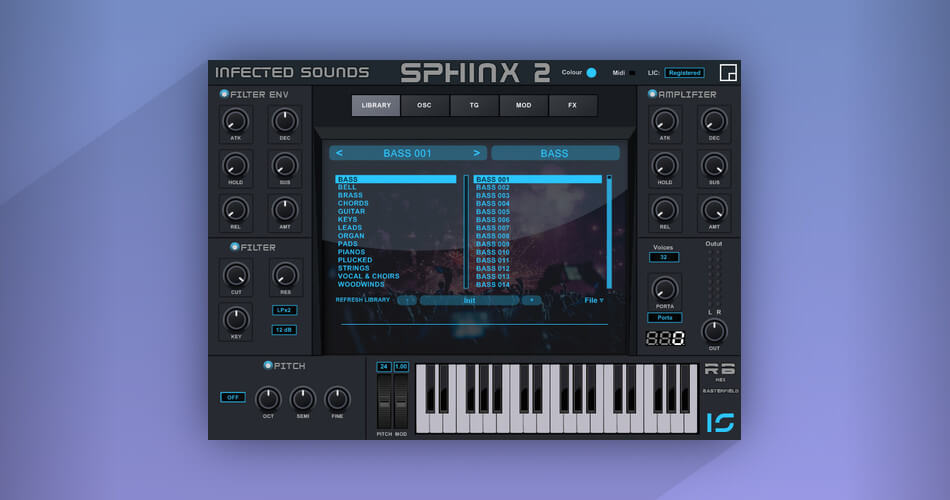Click the small button right of Init

tap(531, 300)
